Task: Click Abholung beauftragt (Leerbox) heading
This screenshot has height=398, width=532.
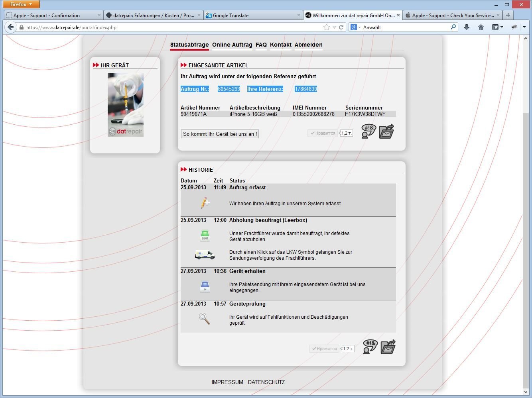Action: [268, 220]
